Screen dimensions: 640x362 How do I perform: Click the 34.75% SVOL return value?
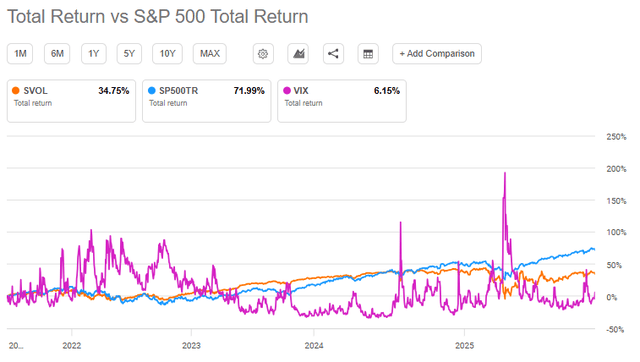point(113,91)
